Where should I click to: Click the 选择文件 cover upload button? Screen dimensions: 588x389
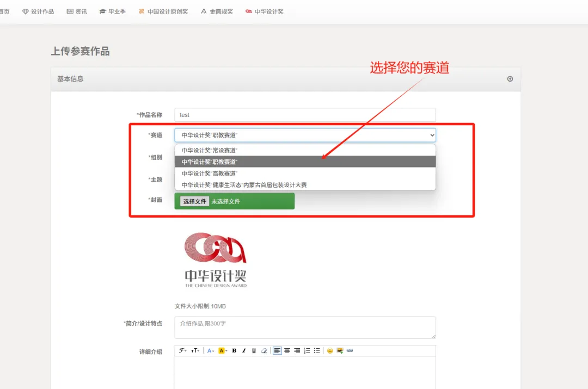coord(194,201)
